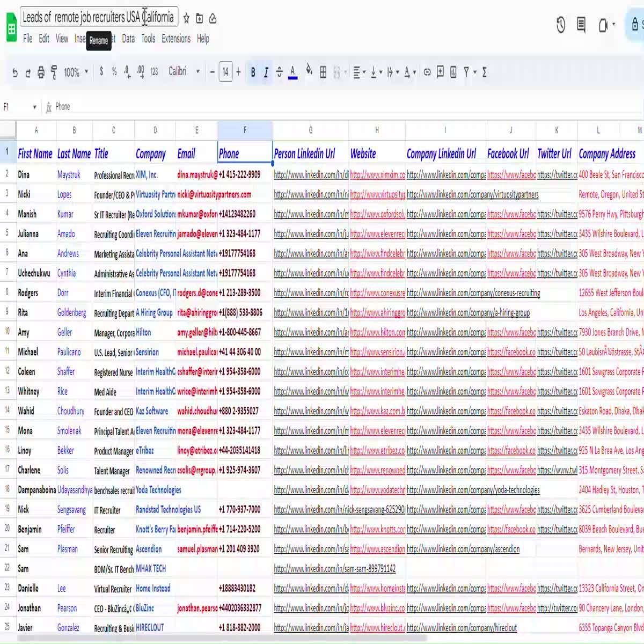Click the document title field

(98, 17)
